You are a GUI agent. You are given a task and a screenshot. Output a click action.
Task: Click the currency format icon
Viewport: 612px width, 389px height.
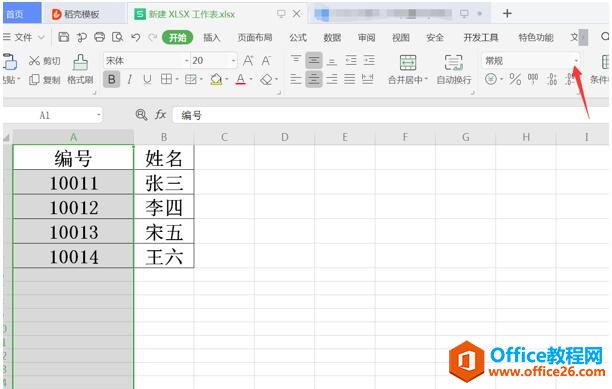pyautogui.click(x=491, y=80)
